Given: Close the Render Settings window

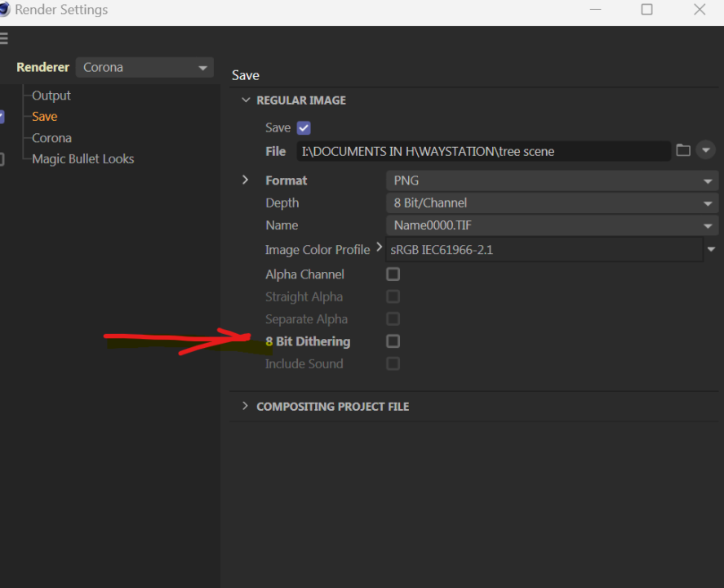Looking at the screenshot, I should coord(700,10).
